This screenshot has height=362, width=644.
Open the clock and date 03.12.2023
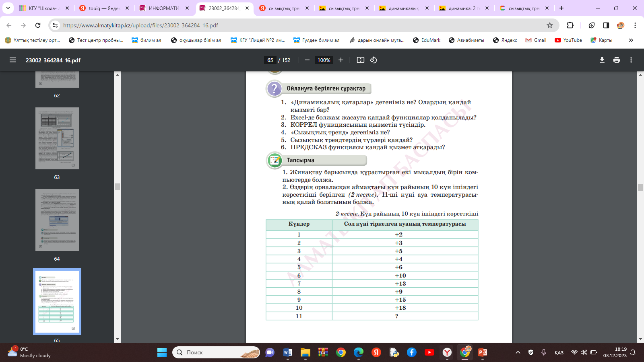615,352
